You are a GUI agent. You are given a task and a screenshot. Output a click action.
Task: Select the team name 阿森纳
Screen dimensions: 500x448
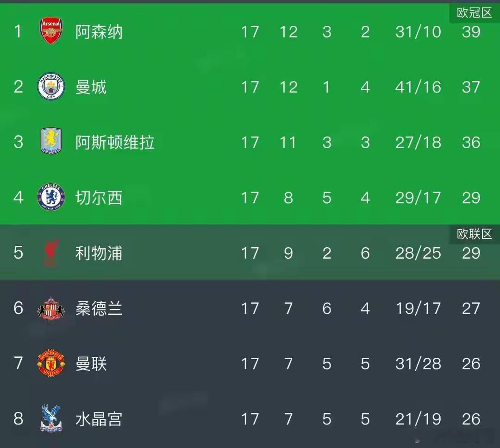[99, 31]
